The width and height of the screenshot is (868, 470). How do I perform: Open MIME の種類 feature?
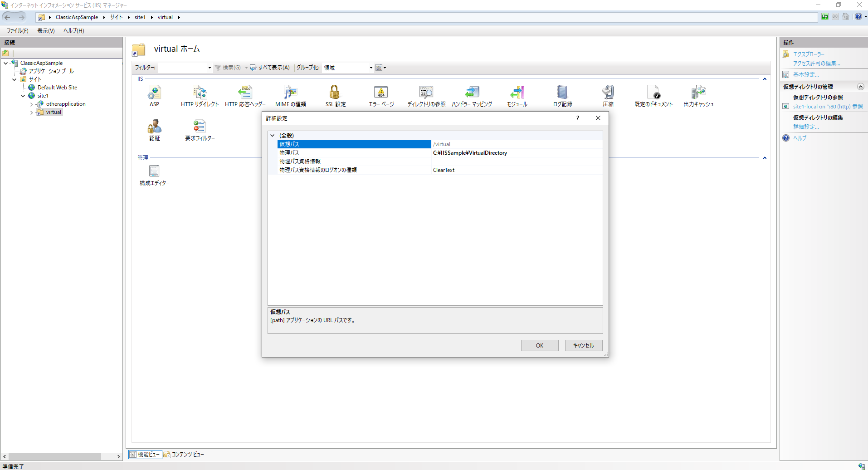coord(290,96)
